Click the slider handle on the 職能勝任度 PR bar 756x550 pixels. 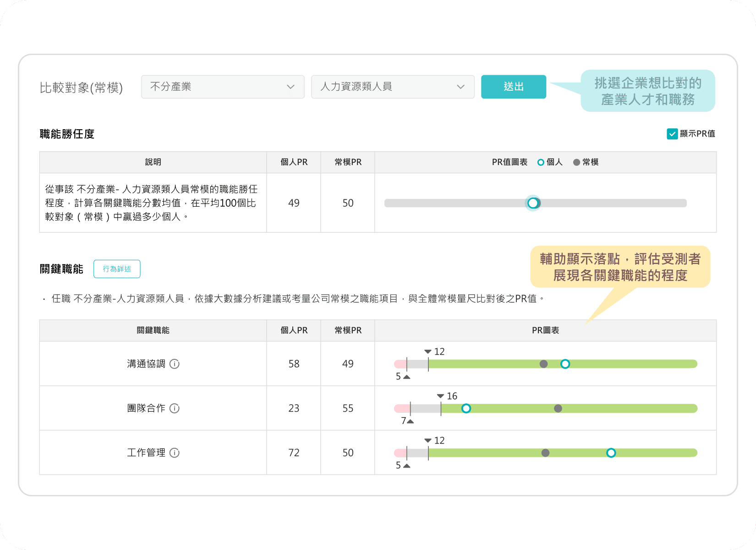point(533,203)
